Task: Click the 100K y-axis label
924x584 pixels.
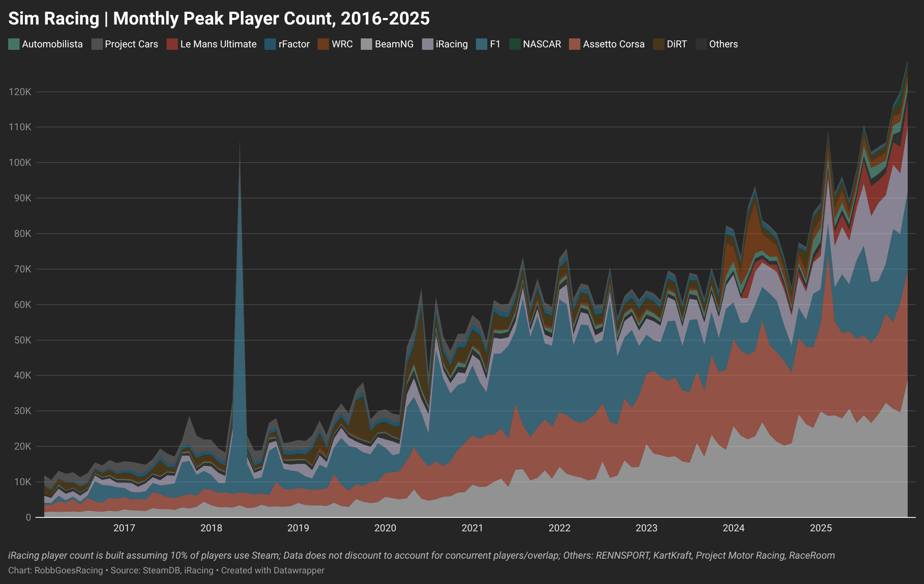Action: [x=20, y=163]
